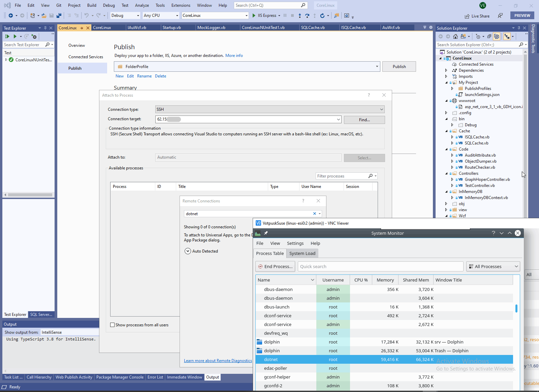Click the feedback icon beside Live Share
This screenshot has height=392, width=539.
pyautogui.click(x=500, y=15)
